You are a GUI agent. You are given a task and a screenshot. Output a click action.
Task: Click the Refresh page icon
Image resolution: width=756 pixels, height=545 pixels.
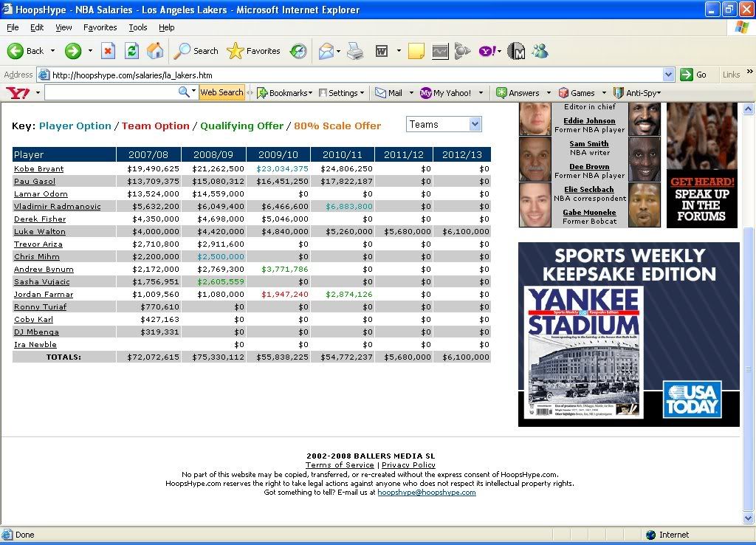(131, 51)
